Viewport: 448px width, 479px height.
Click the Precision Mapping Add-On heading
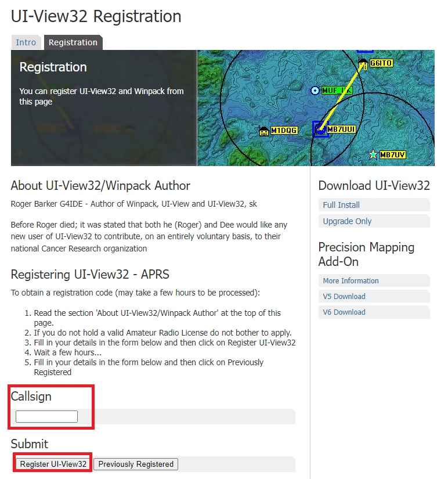pos(366,254)
